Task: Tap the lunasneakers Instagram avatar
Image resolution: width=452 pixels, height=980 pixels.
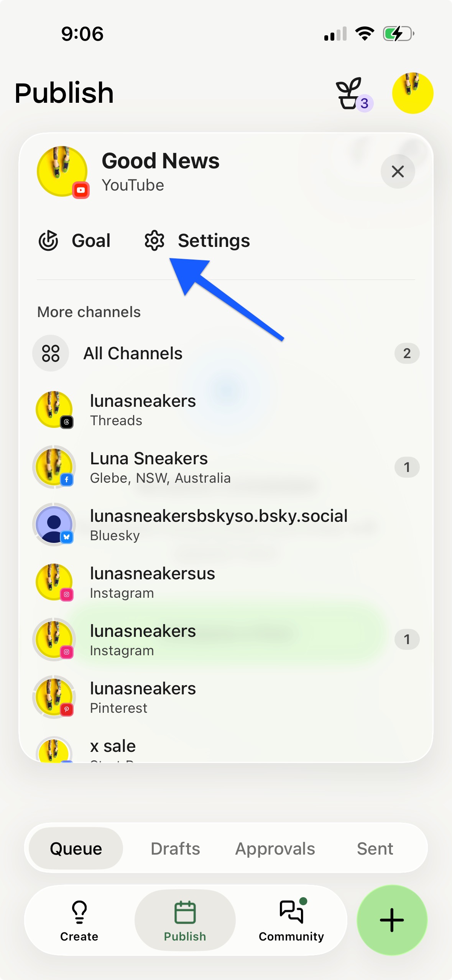Action: click(54, 640)
